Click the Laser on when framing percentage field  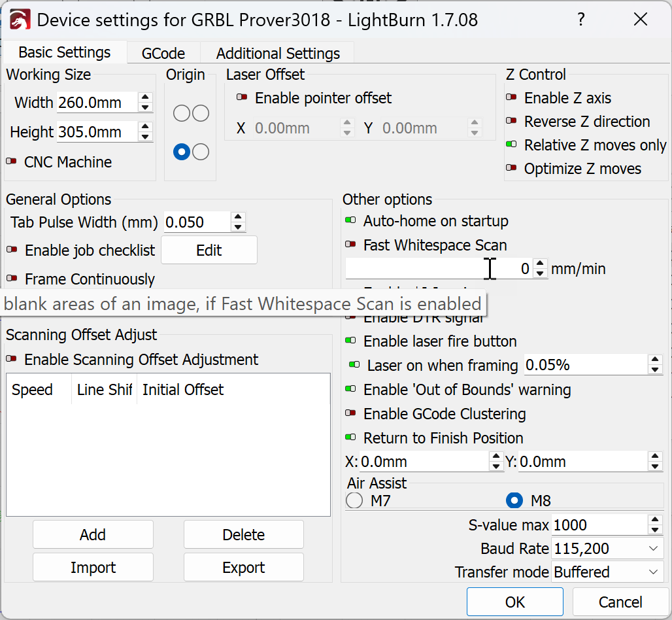coord(586,365)
